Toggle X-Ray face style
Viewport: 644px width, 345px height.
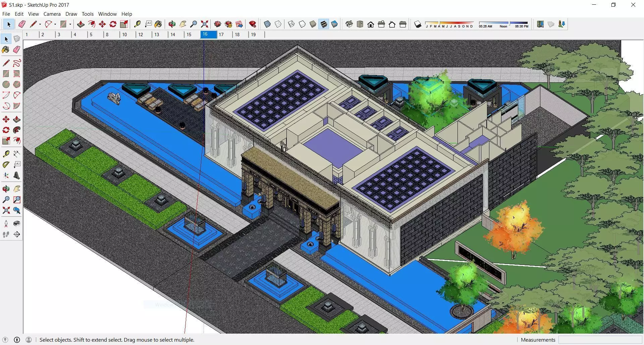tap(267, 24)
